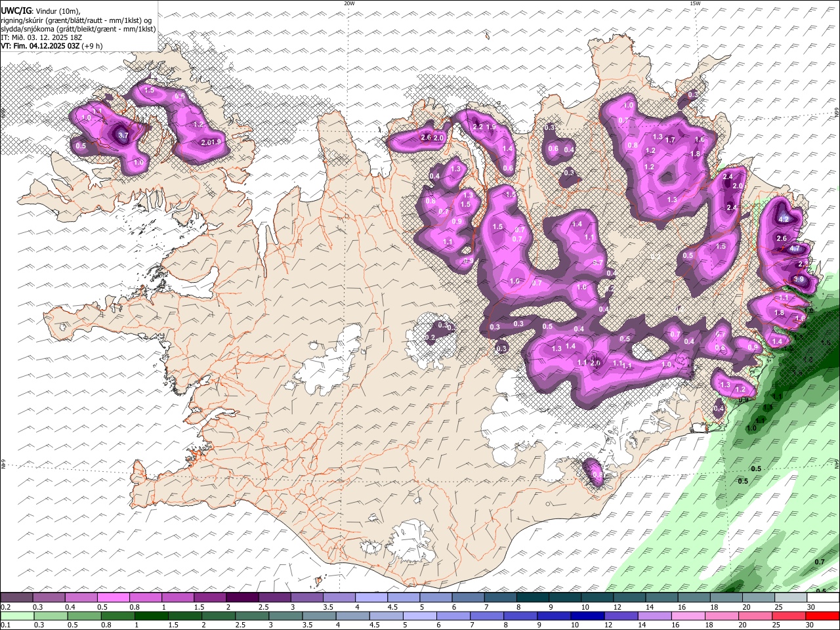
Task: Select the 8–9 blue swatch in the bottom legend row
Action: (520, 616)
